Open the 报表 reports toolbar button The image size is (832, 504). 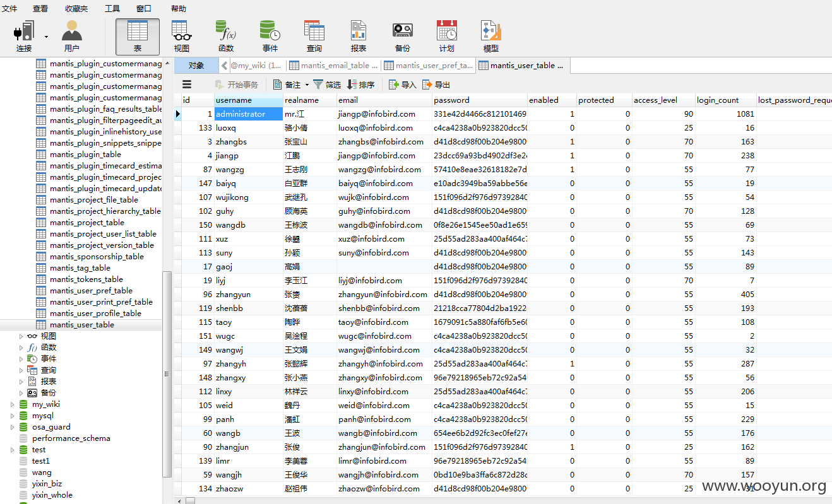(359, 36)
